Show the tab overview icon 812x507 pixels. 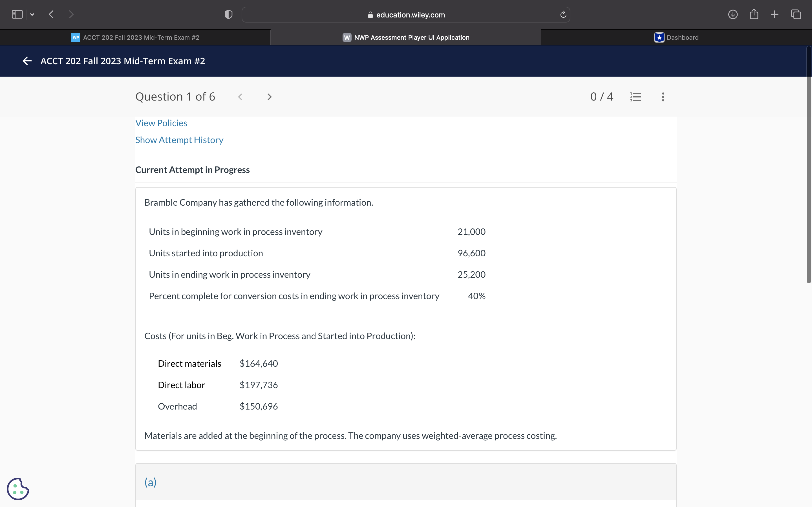tap(796, 14)
